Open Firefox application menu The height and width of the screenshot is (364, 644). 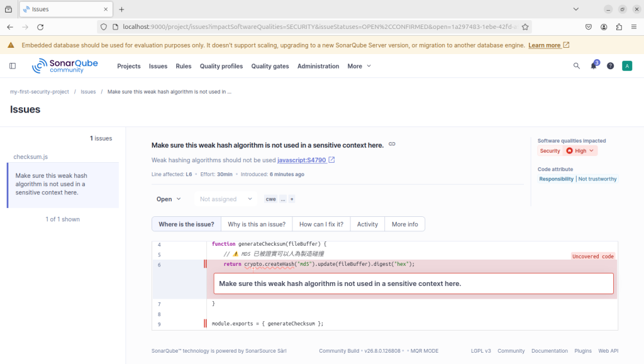point(634,27)
